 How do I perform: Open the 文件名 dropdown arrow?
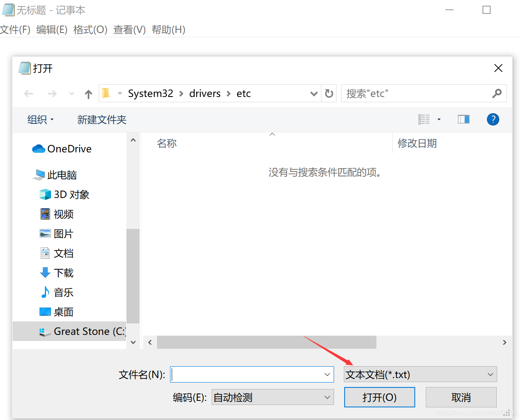(327, 374)
